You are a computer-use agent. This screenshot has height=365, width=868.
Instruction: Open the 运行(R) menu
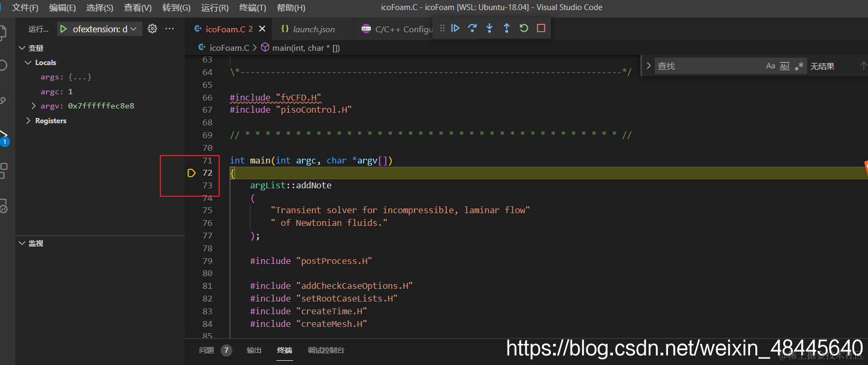(x=215, y=7)
